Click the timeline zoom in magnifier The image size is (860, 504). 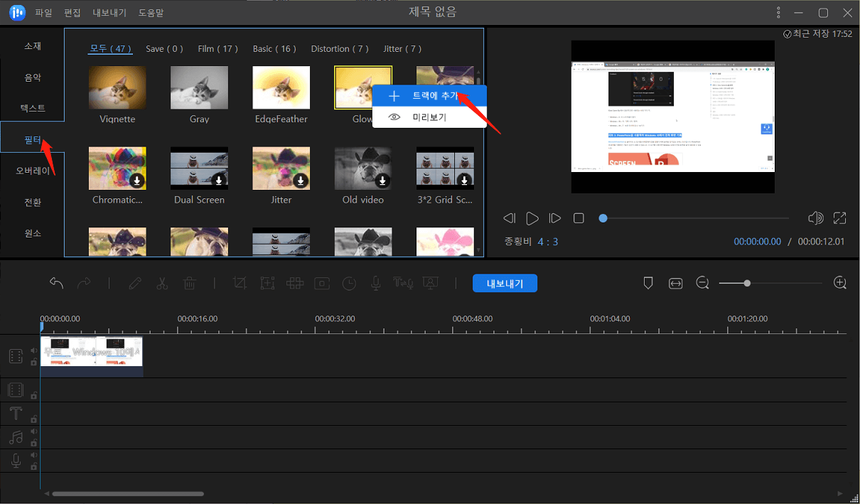click(840, 283)
